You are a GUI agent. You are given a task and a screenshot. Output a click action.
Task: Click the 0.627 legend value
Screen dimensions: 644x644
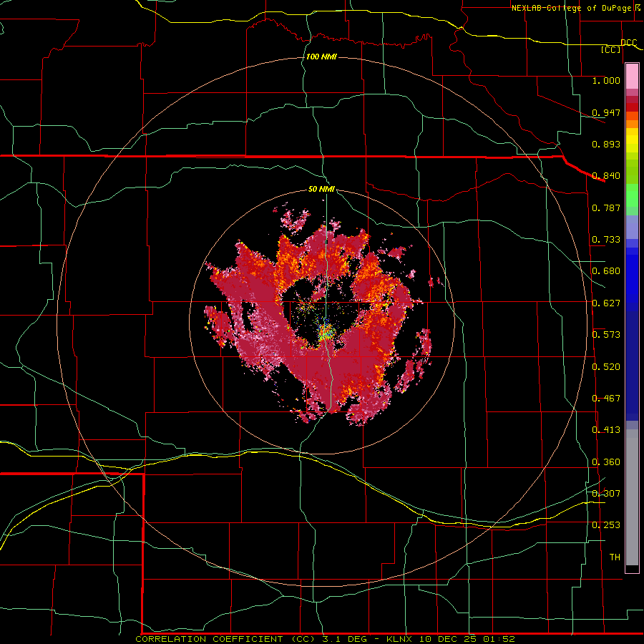(606, 303)
